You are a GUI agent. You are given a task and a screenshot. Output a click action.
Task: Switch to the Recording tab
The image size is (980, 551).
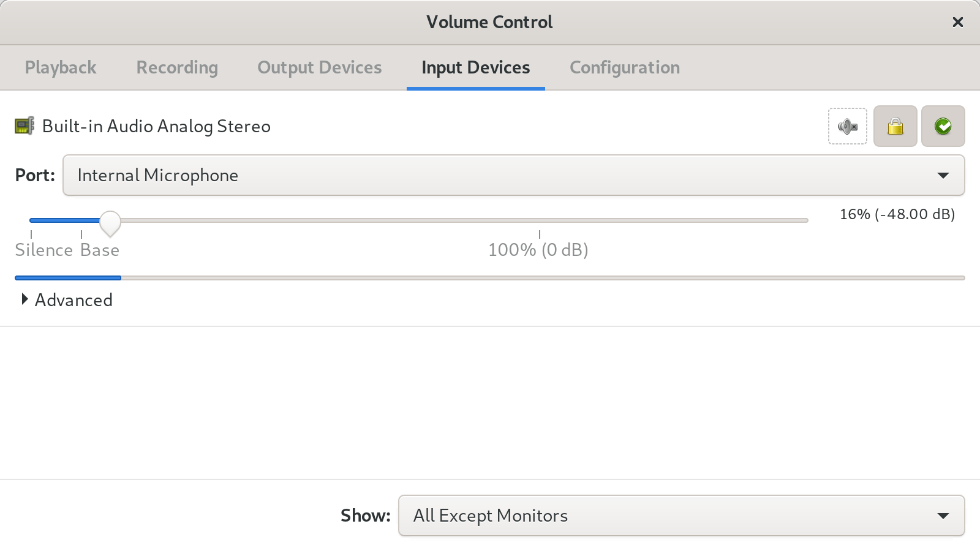point(176,67)
